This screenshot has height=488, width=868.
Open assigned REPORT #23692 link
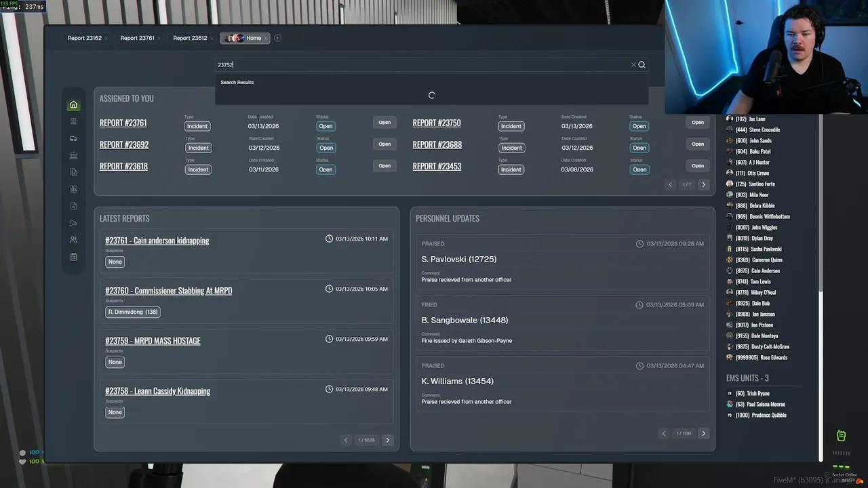click(x=124, y=144)
